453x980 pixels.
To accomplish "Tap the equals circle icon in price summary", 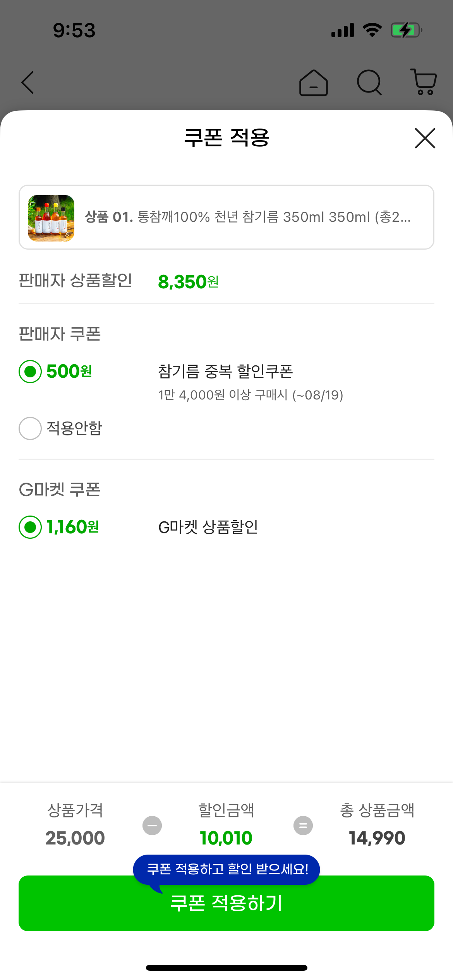I will (303, 826).
